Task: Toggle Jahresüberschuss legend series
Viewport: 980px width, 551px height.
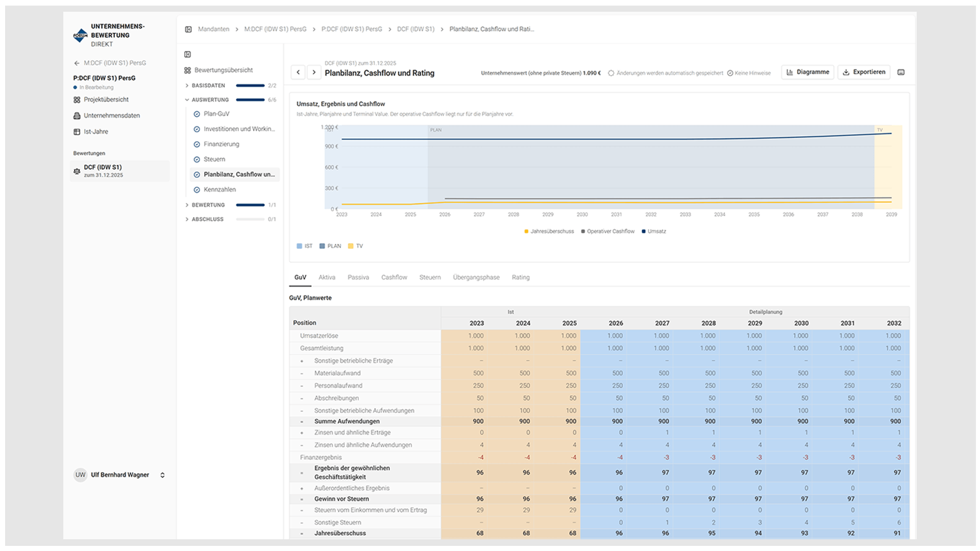Action: tap(549, 231)
